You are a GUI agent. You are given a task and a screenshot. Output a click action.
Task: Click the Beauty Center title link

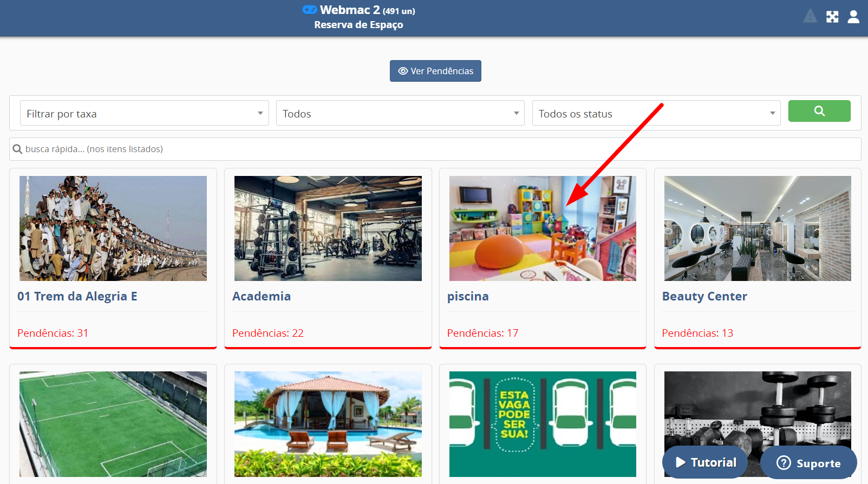[704, 296]
